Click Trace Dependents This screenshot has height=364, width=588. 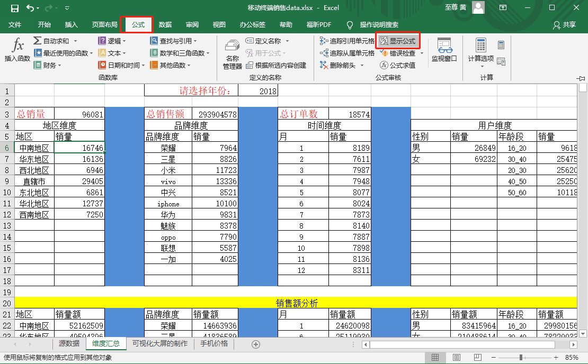[347, 53]
